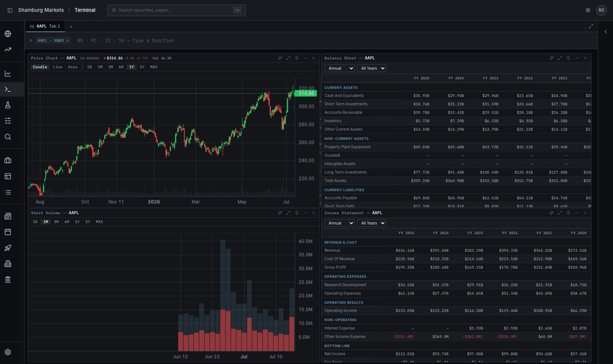The width and height of the screenshot is (613, 364).
Task: Click the sparkle AI icon in Balance Sheet panel
Action: (x=552, y=58)
